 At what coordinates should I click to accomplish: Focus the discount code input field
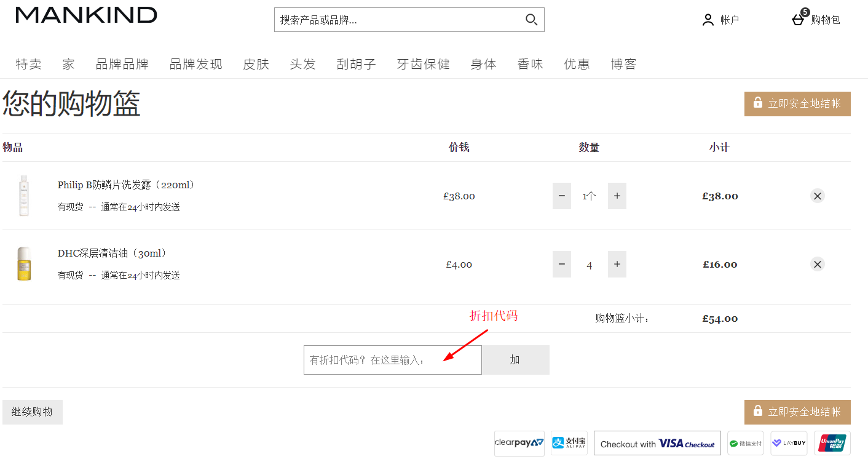click(x=393, y=360)
